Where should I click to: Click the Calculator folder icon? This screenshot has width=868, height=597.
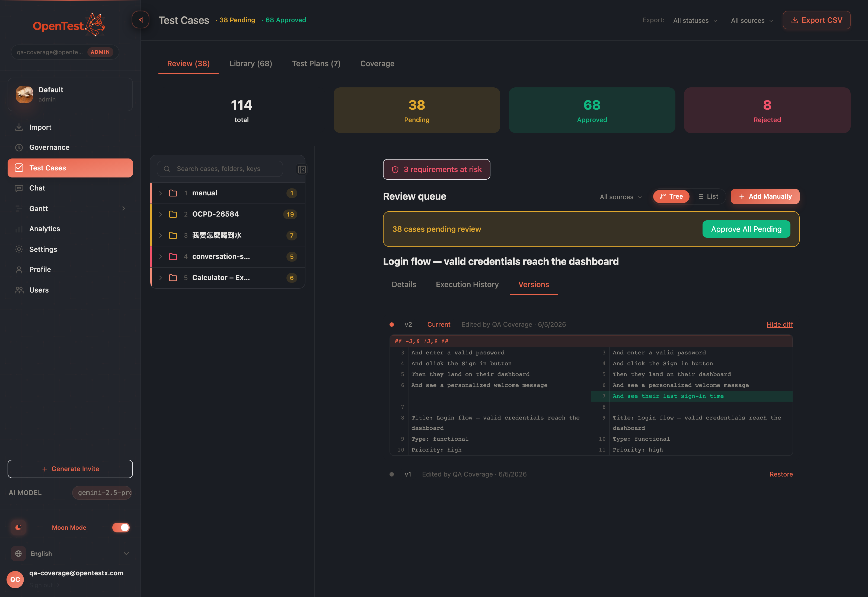point(173,278)
